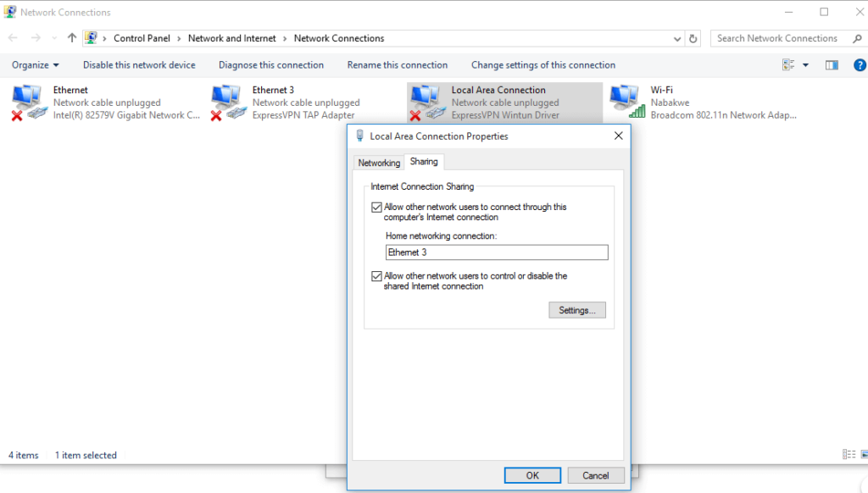
Task: Click Disable this network device
Action: pyautogui.click(x=139, y=65)
